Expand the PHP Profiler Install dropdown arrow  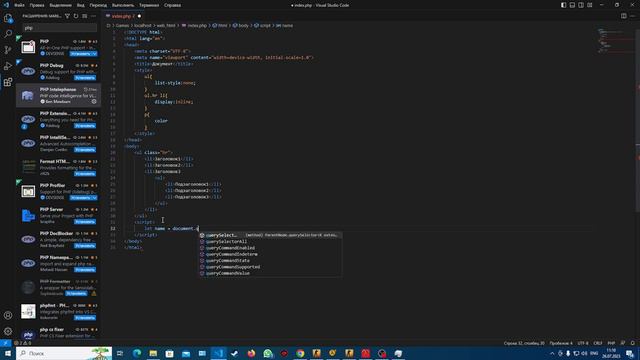(x=94, y=198)
